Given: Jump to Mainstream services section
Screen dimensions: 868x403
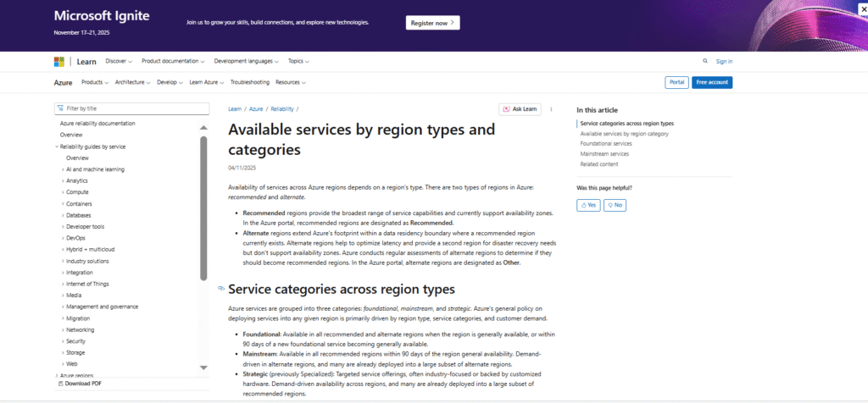Looking at the screenshot, I should (604, 154).
